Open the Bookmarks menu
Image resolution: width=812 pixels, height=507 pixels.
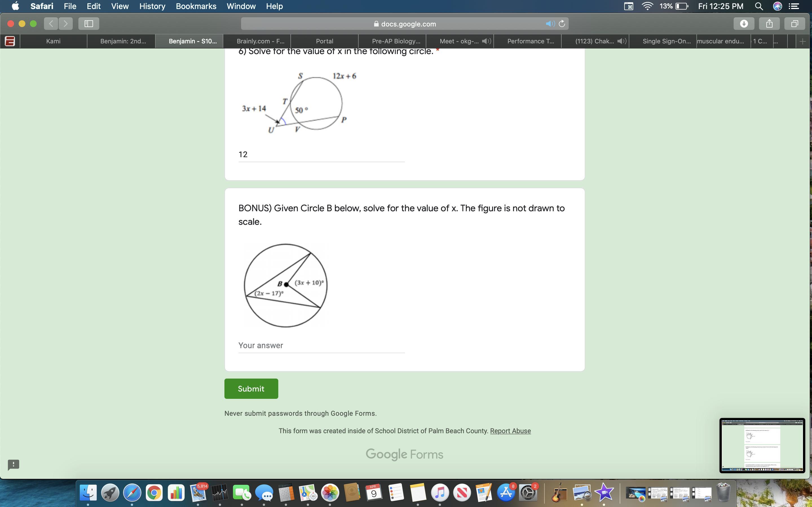click(x=196, y=6)
